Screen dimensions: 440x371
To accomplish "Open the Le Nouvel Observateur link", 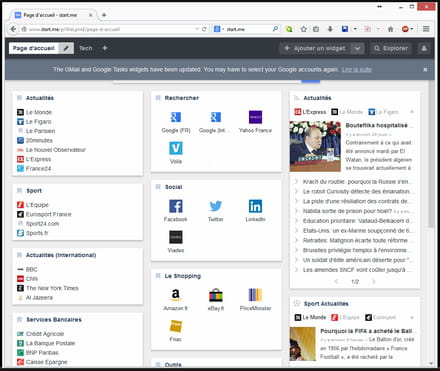I will 56,150.
